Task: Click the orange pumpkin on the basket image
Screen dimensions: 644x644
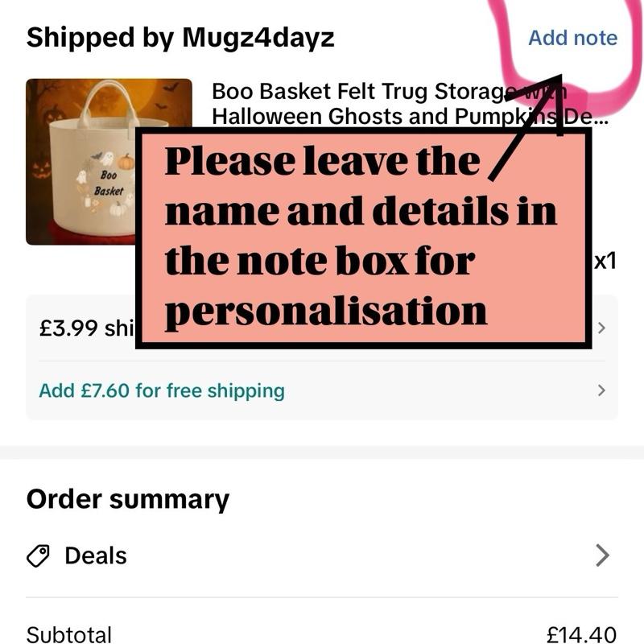Action: [126, 162]
